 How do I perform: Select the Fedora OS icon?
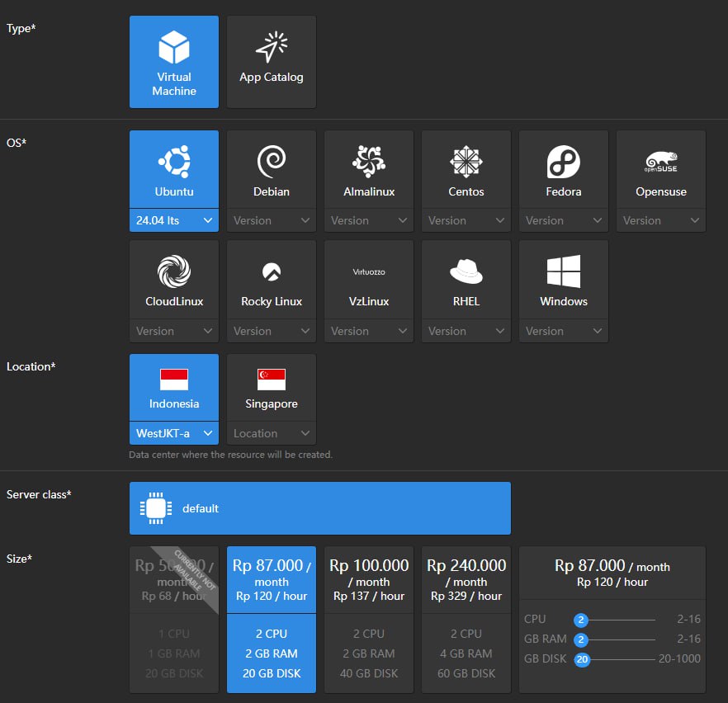[x=564, y=162]
